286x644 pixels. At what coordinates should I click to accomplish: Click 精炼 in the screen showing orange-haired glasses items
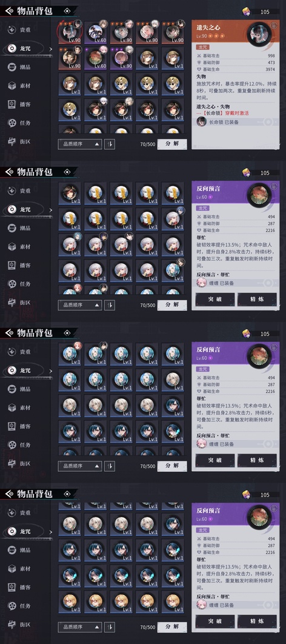tap(257, 622)
